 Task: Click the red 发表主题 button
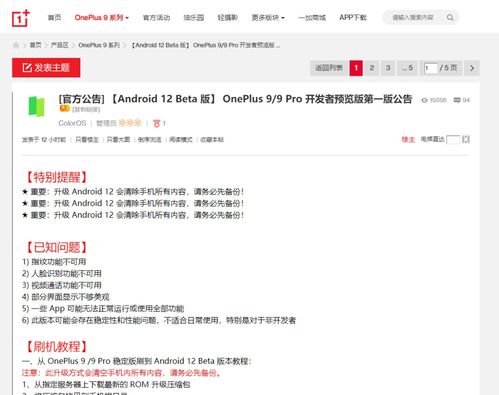46,68
